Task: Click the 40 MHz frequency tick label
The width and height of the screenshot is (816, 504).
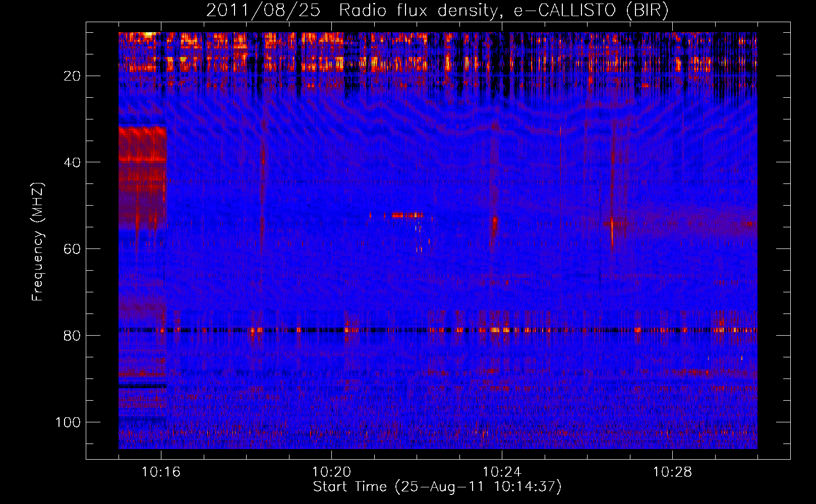Action: click(72, 162)
